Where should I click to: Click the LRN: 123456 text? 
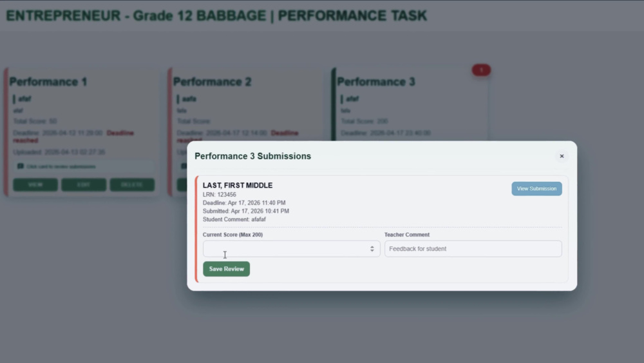click(x=220, y=195)
